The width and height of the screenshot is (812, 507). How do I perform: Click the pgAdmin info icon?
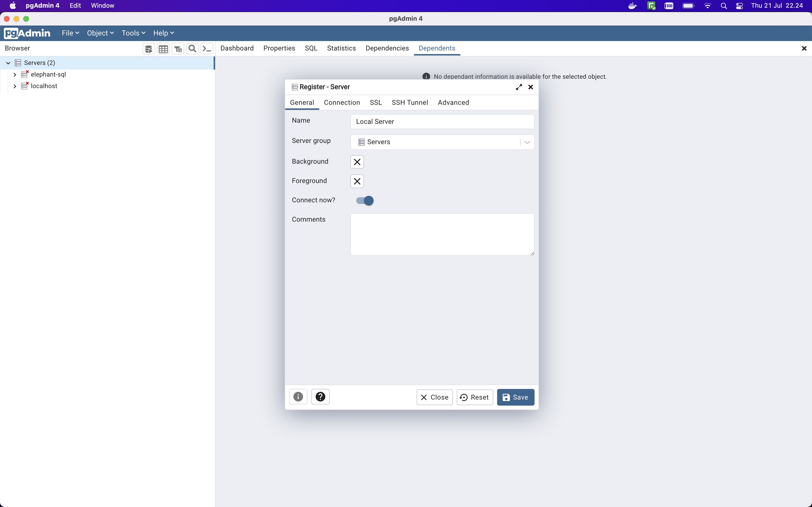[298, 397]
